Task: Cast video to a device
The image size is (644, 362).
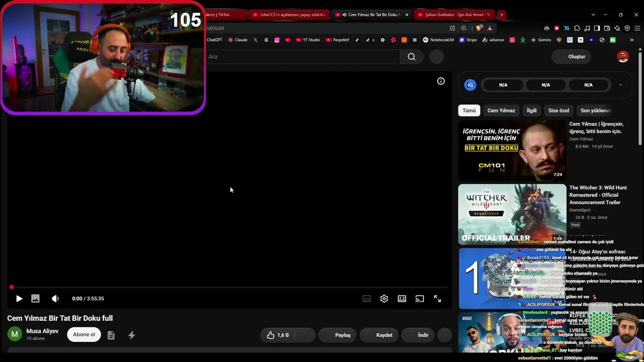Action: tap(420, 299)
